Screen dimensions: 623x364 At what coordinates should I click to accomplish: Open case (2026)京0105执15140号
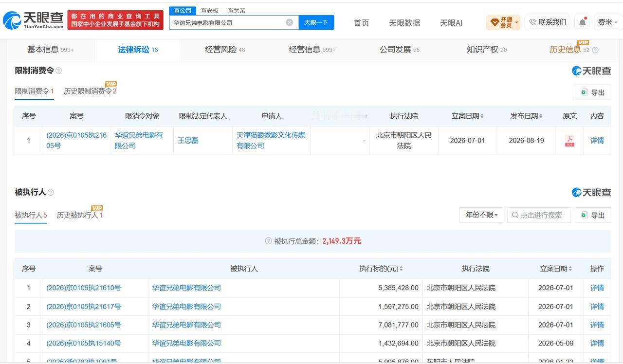tap(85, 344)
